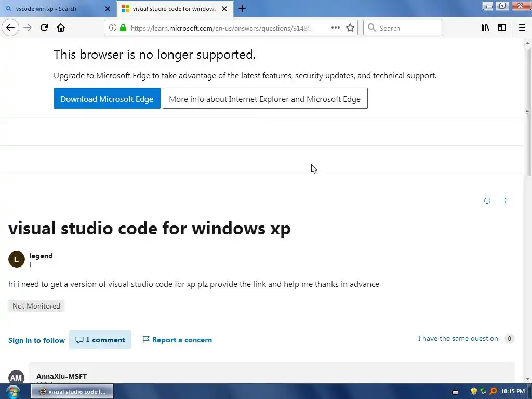This screenshot has height=399, width=532.
Task: Go back to the previous page
Action: pos(10,28)
